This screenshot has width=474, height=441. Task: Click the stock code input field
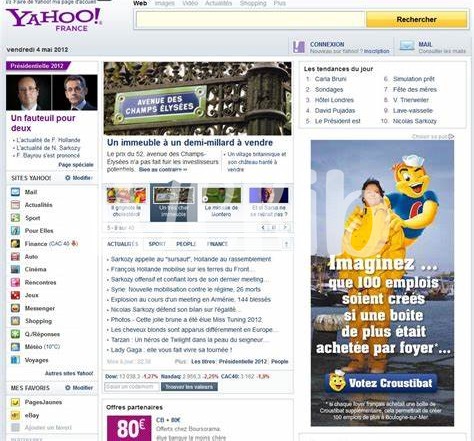click(x=132, y=387)
